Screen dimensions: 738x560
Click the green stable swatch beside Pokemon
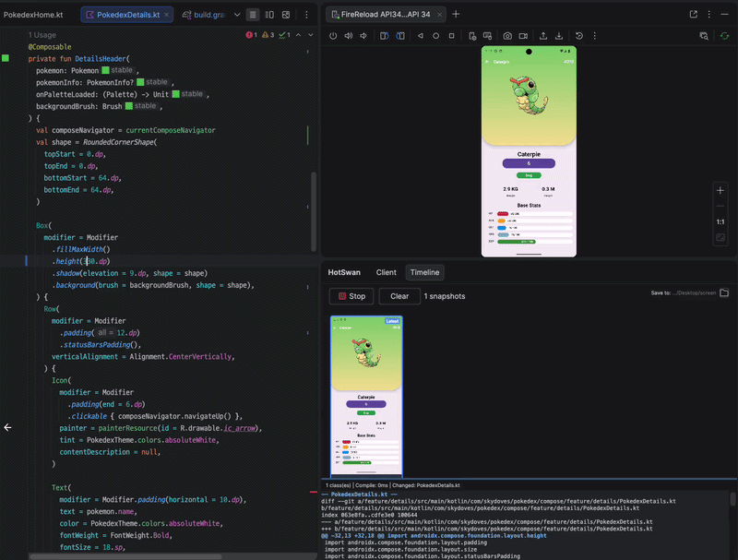pyautogui.click(x=105, y=70)
